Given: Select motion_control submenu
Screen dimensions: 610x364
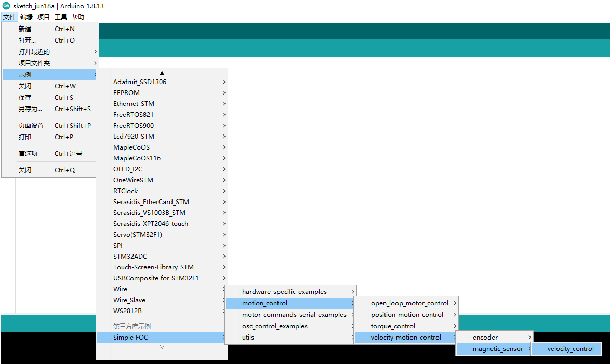Looking at the screenshot, I should tap(290, 303).
